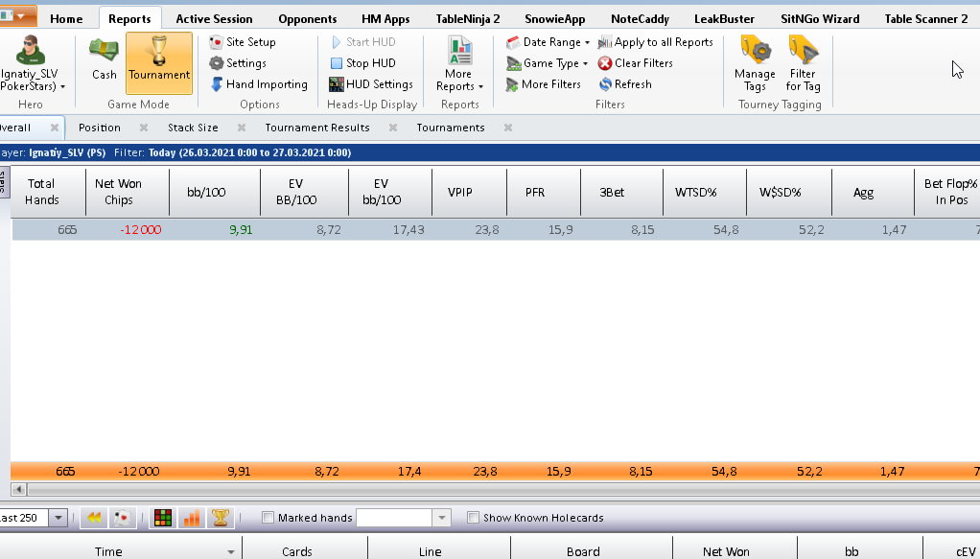Refresh the report data
Screen dimensions: 980x559
tap(625, 84)
